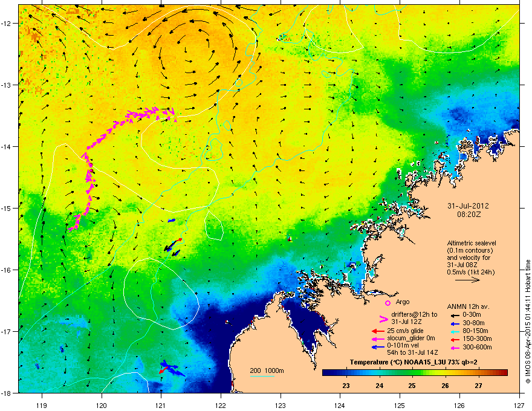Click the colorbar tick label 26
The height and width of the screenshot is (411, 532).
tap(446, 386)
